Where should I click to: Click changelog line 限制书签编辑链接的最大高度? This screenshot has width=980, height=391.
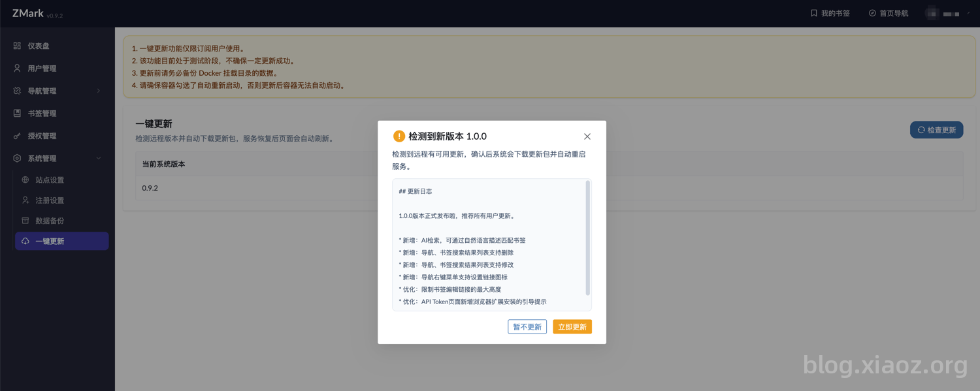(450, 289)
